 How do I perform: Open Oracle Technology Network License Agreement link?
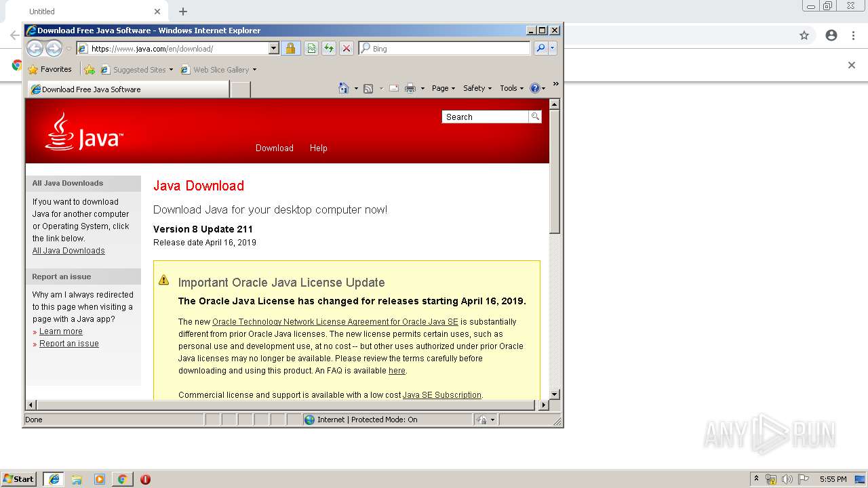pos(335,322)
